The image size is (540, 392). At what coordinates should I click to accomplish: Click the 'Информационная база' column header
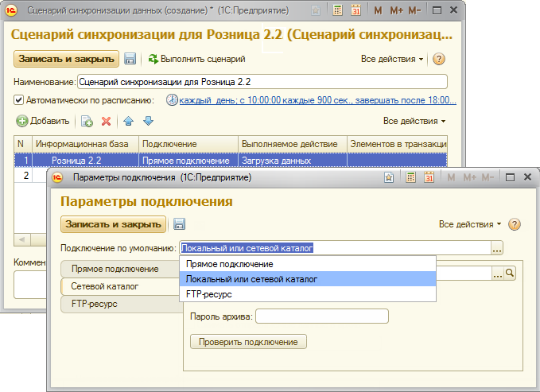pyautogui.click(x=85, y=144)
